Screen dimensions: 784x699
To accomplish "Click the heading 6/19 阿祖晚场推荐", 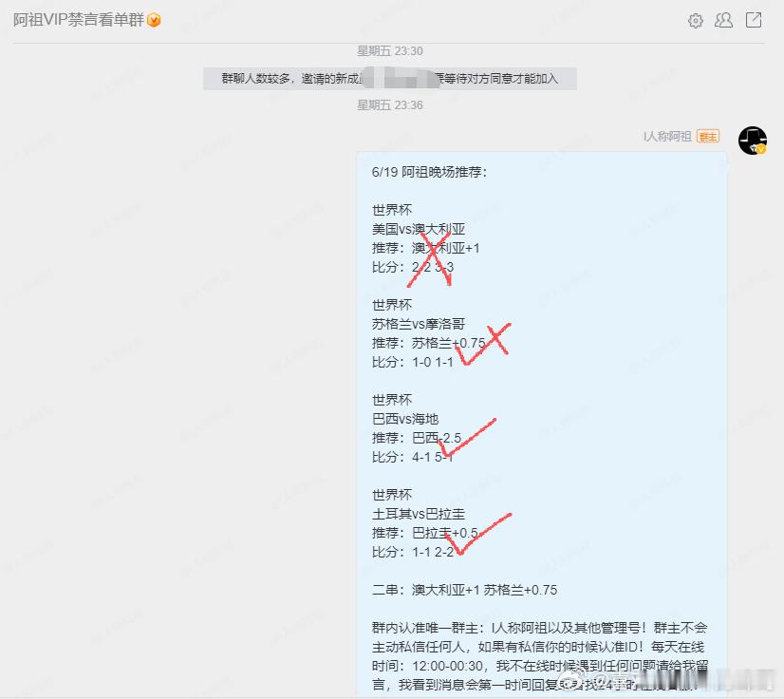I will [430, 172].
